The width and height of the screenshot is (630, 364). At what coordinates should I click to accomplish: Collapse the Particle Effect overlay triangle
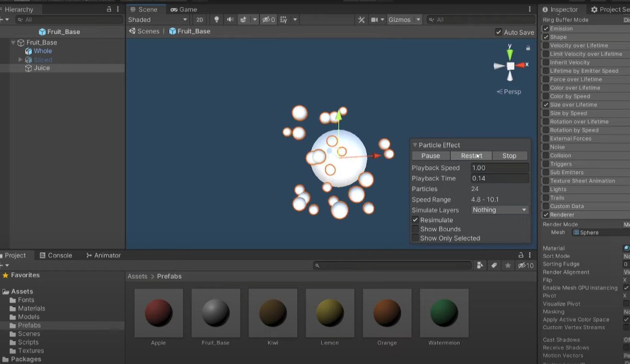click(x=415, y=145)
